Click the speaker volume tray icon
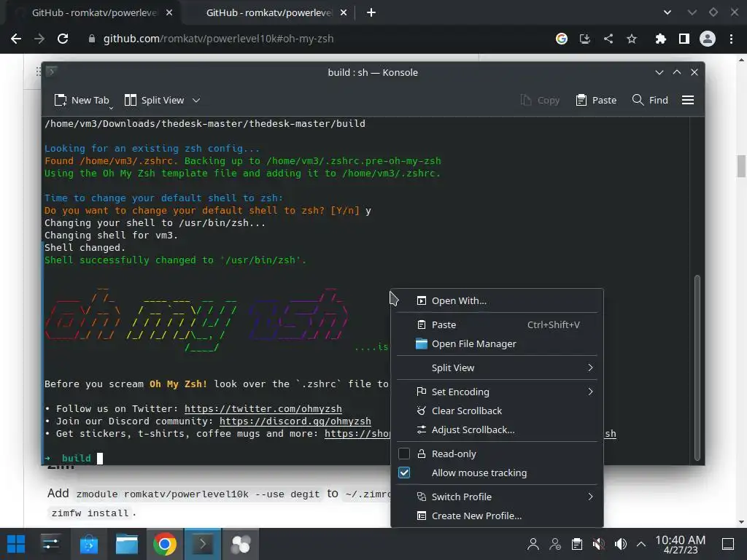 620,544
